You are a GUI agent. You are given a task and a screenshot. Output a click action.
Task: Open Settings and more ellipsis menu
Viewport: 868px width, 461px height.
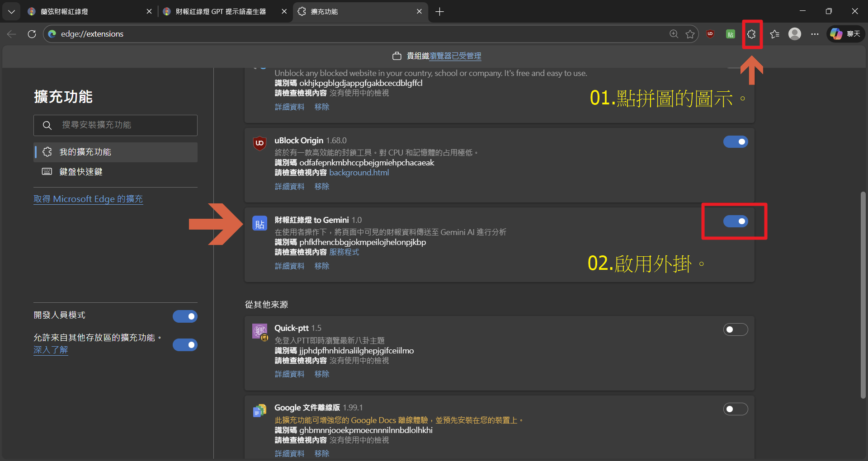click(x=815, y=34)
